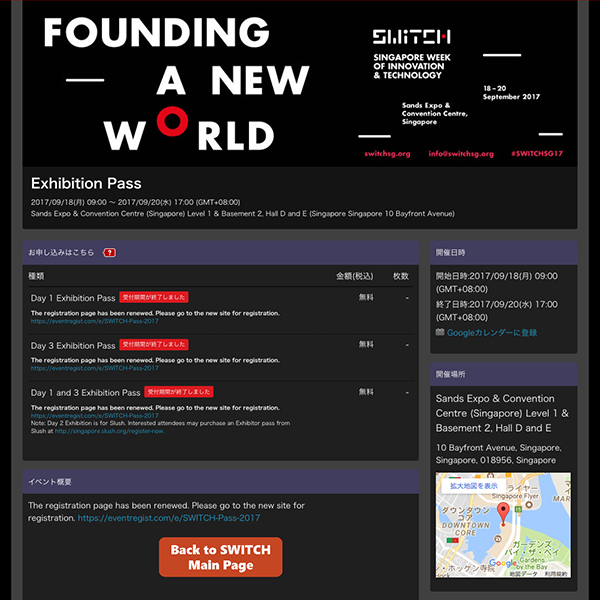Click the red help question-mark icon
Image resolution: width=600 pixels, height=600 pixels.
pos(110,252)
